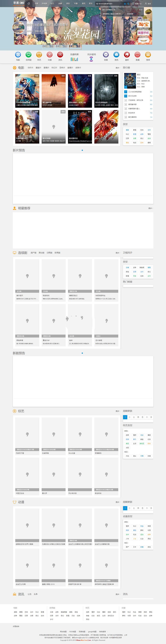Click the 淘宝 advertisement banner
166x644 pixels.
pyautogui.click(x=144, y=25)
